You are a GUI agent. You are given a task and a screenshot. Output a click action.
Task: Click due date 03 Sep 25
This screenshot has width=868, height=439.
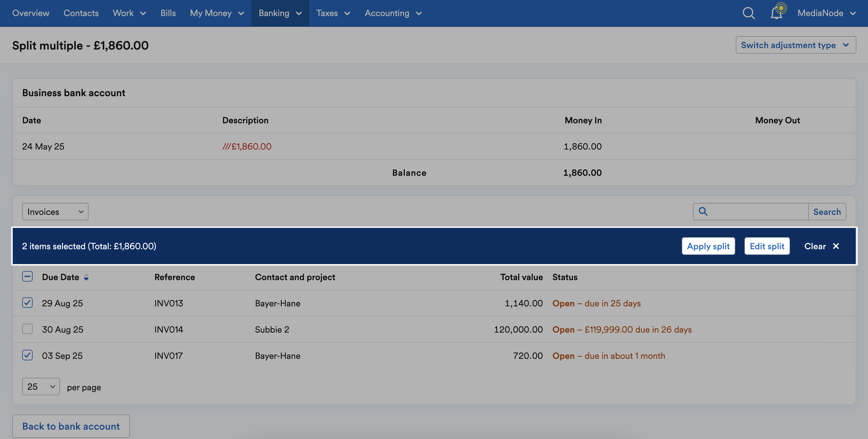[62, 356]
